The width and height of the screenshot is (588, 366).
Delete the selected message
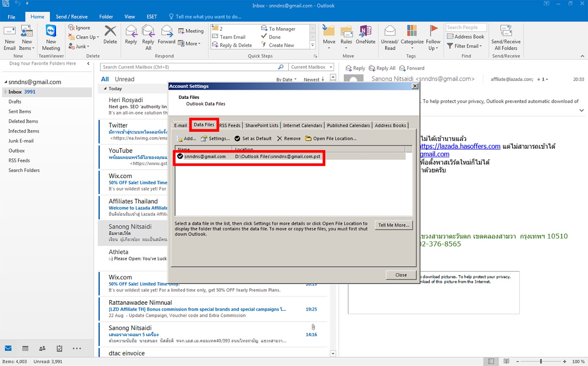pos(110,35)
